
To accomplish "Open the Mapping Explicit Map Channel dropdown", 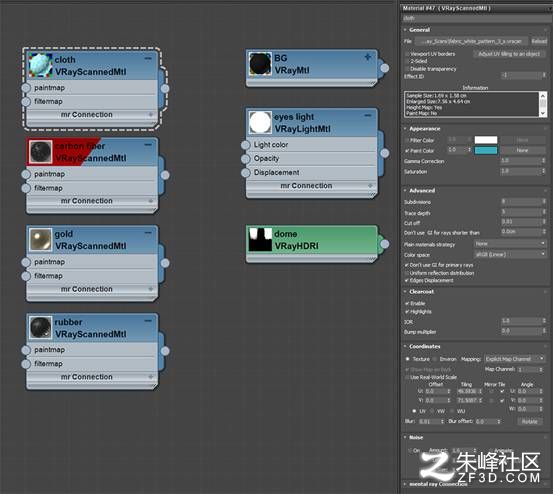I will (x=515, y=359).
